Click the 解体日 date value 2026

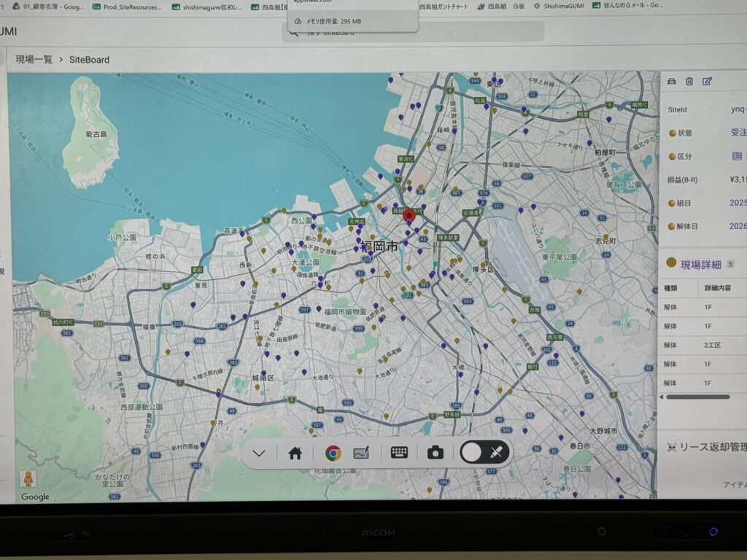(738, 226)
